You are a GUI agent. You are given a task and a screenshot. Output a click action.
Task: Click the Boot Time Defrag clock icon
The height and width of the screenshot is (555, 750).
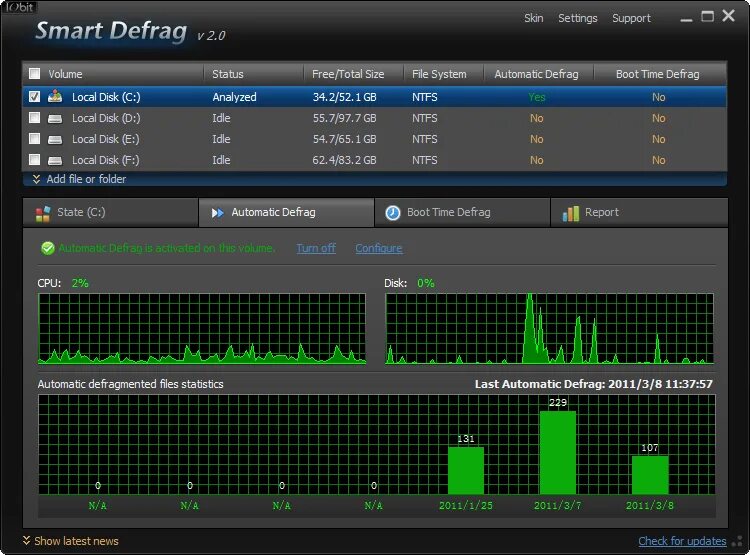coord(393,212)
